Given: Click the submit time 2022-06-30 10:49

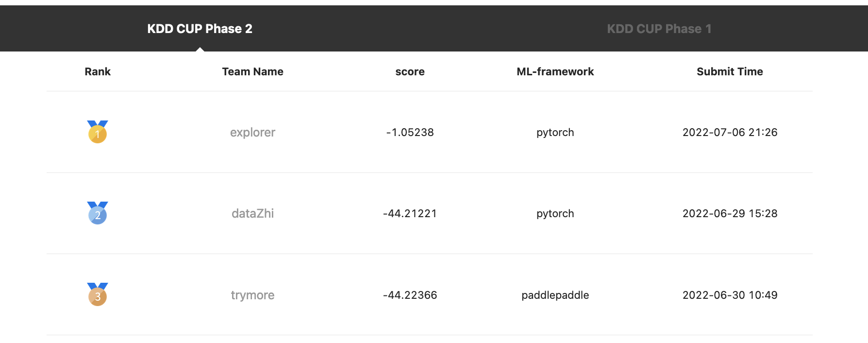Looking at the screenshot, I should pyautogui.click(x=730, y=295).
